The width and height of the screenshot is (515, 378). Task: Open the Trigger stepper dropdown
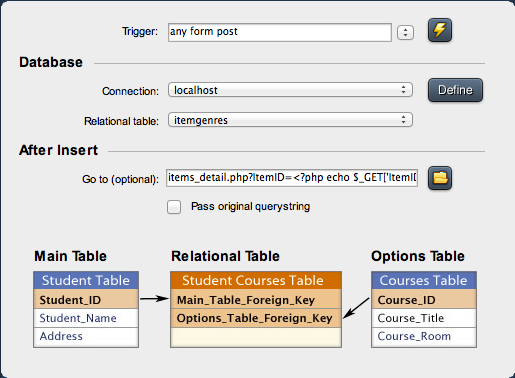click(x=405, y=32)
